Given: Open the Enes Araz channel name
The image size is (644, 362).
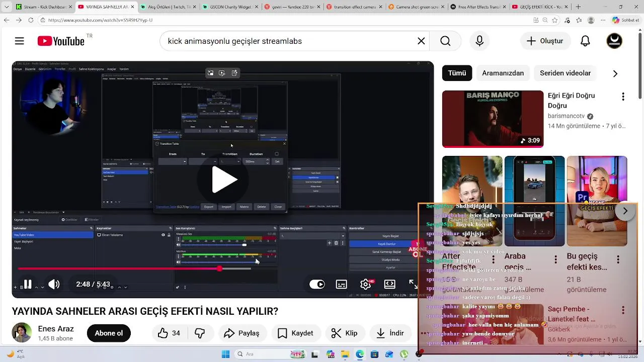Looking at the screenshot, I should point(56,329).
